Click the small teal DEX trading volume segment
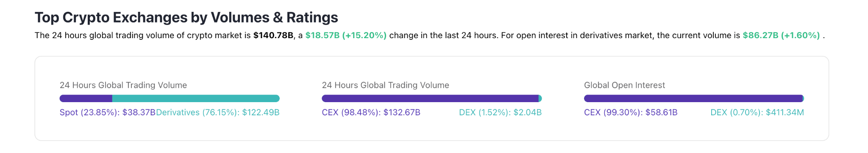 tap(540, 98)
